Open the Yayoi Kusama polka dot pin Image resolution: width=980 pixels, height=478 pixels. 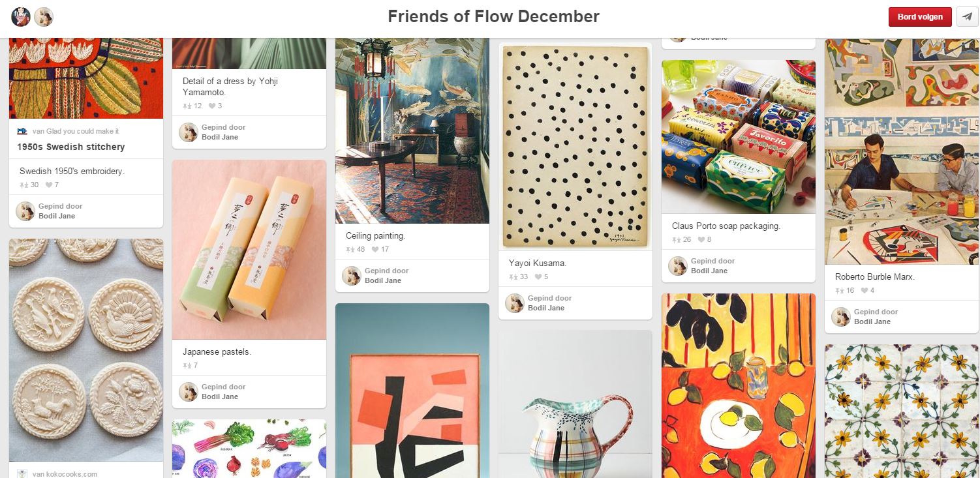click(x=575, y=146)
